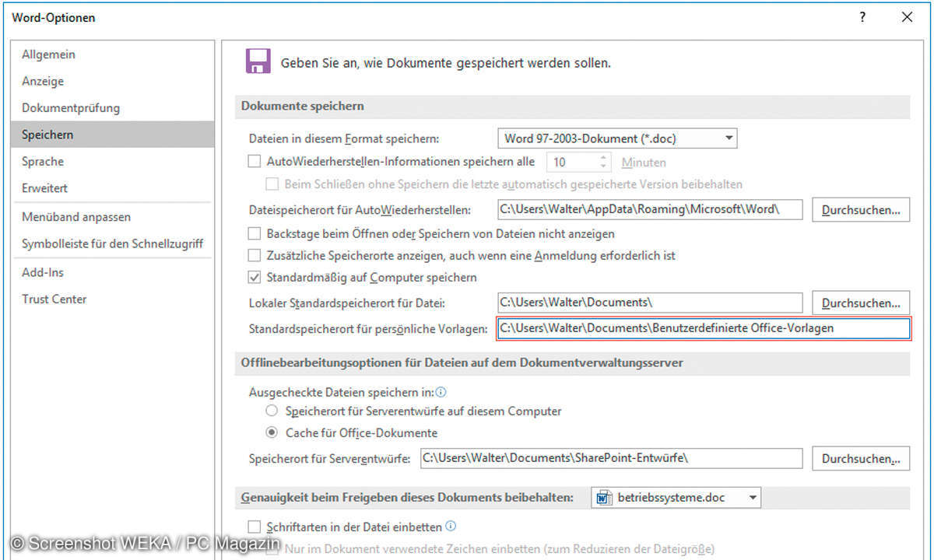
Task: Open the betriebssysteme.doc document dropdown
Action: [x=676, y=498]
